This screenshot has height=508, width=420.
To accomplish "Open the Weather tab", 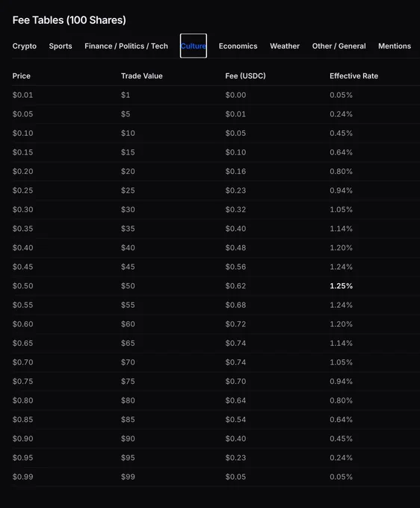I will [285, 46].
